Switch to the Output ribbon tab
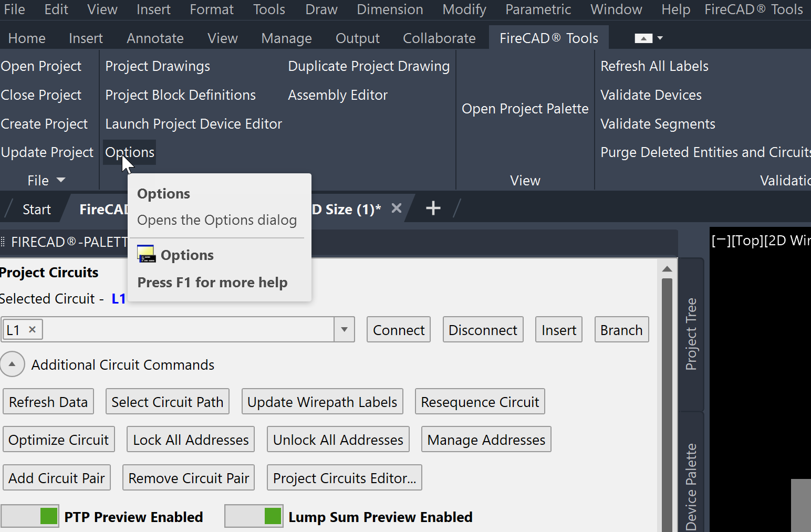 pyautogui.click(x=357, y=38)
